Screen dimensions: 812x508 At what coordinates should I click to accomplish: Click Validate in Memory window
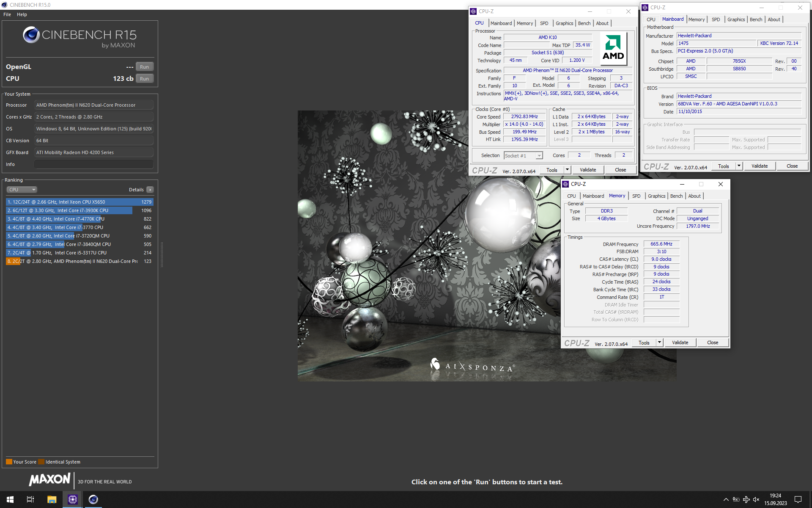coord(680,342)
